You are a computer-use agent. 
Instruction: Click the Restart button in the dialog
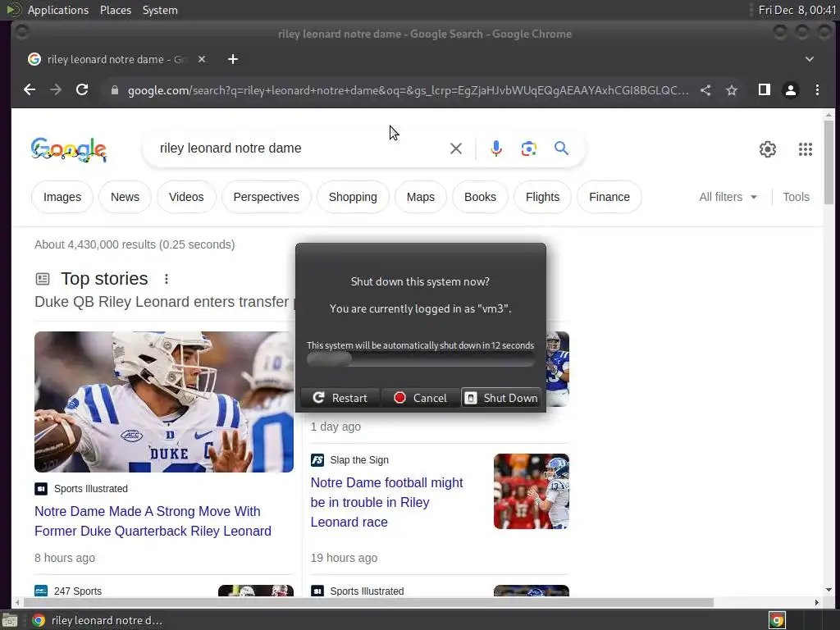(x=340, y=398)
